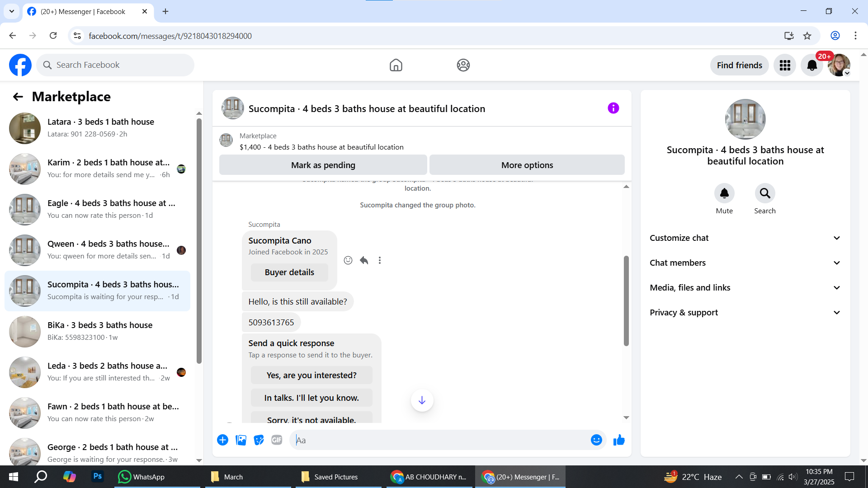Bookmark this page with star icon
The image size is (868, 488).
807,36
